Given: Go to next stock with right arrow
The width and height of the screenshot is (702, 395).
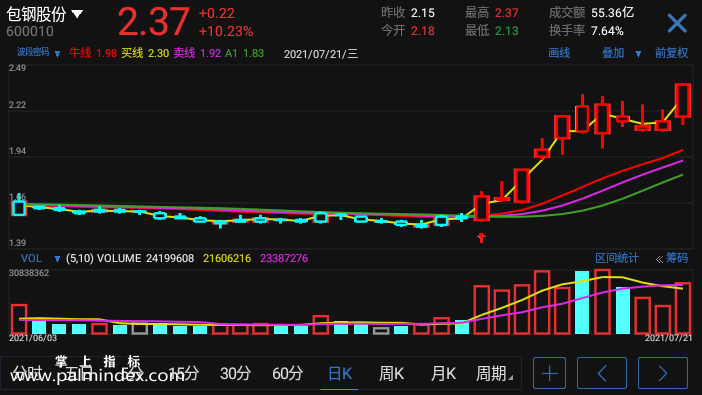Looking at the screenshot, I should tap(663, 373).
